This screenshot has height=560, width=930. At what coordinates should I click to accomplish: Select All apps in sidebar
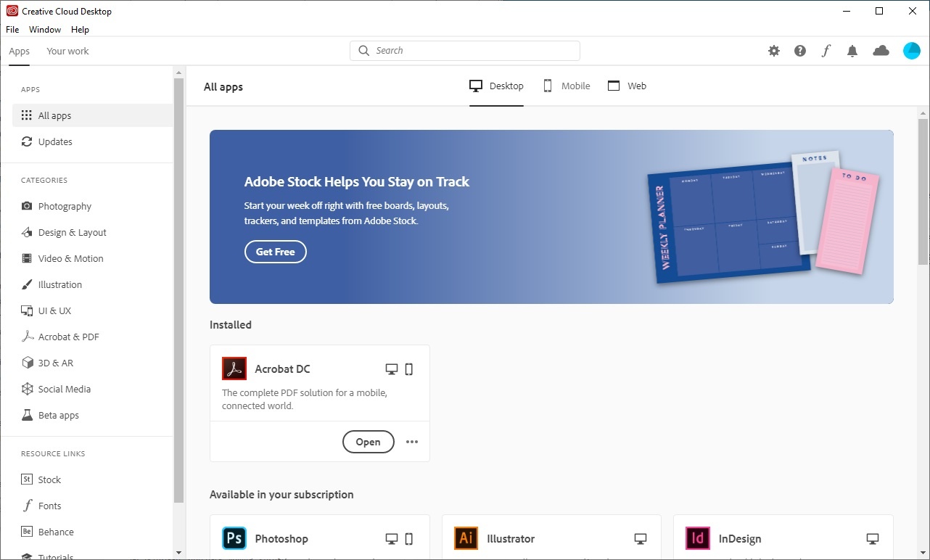(x=93, y=115)
